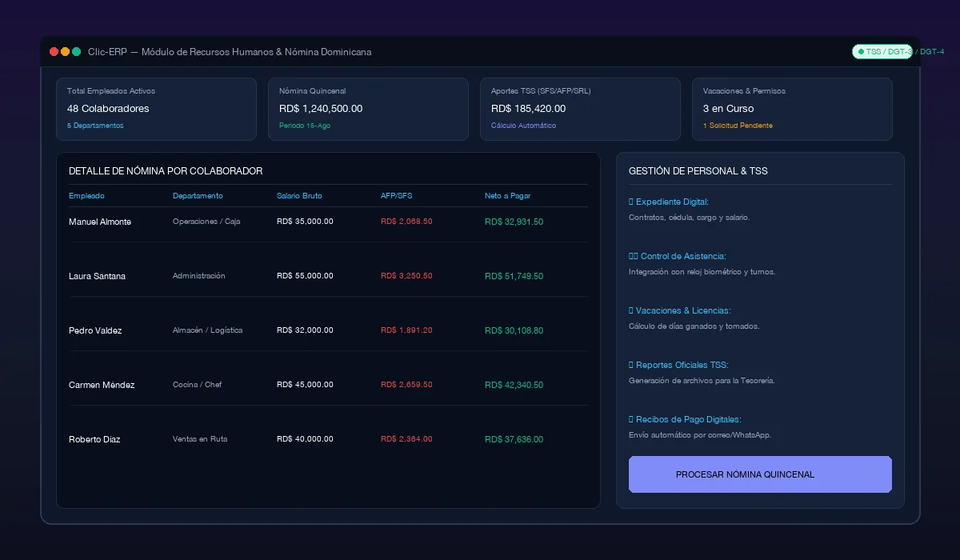Click the gross salary RD$ 35,000.00
The height and width of the screenshot is (560, 960).
click(x=305, y=222)
